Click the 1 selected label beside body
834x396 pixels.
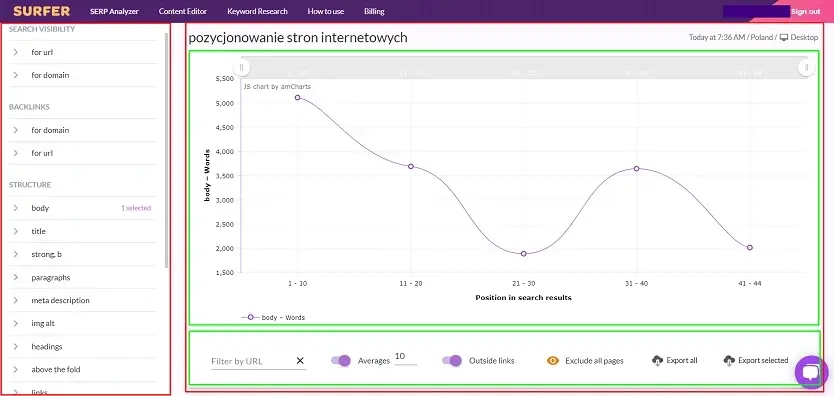(x=136, y=208)
